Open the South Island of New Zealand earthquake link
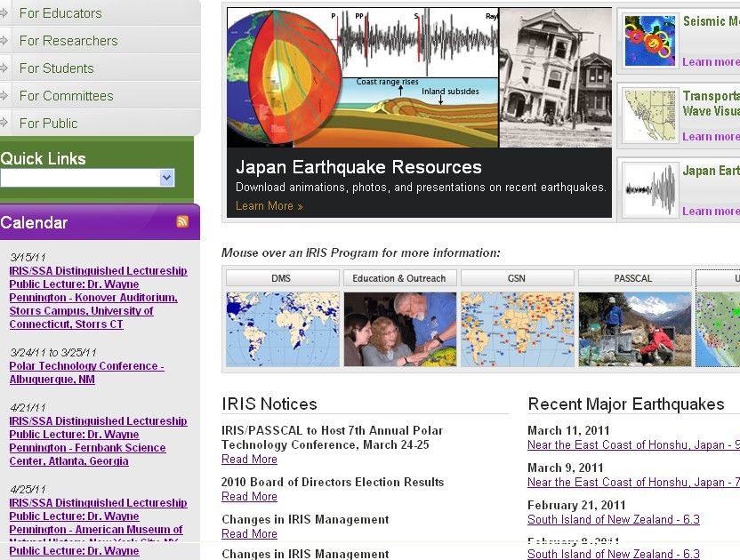740x560 pixels. (613, 520)
